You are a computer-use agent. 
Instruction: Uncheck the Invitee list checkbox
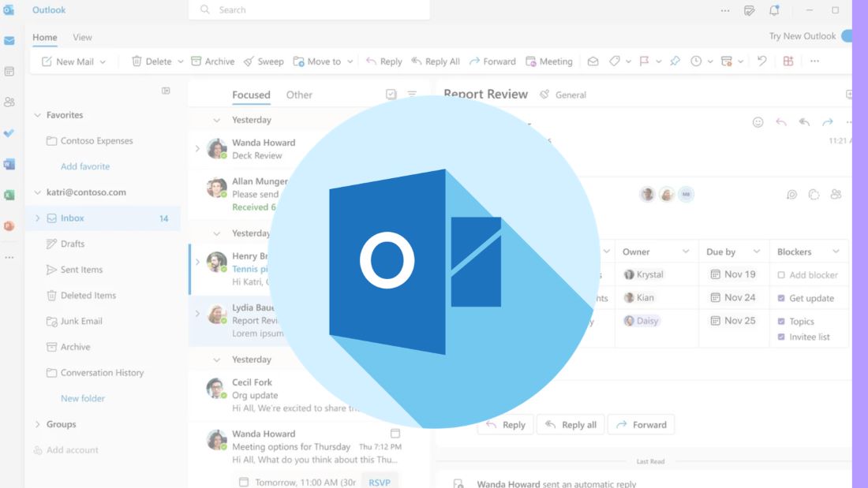click(781, 337)
